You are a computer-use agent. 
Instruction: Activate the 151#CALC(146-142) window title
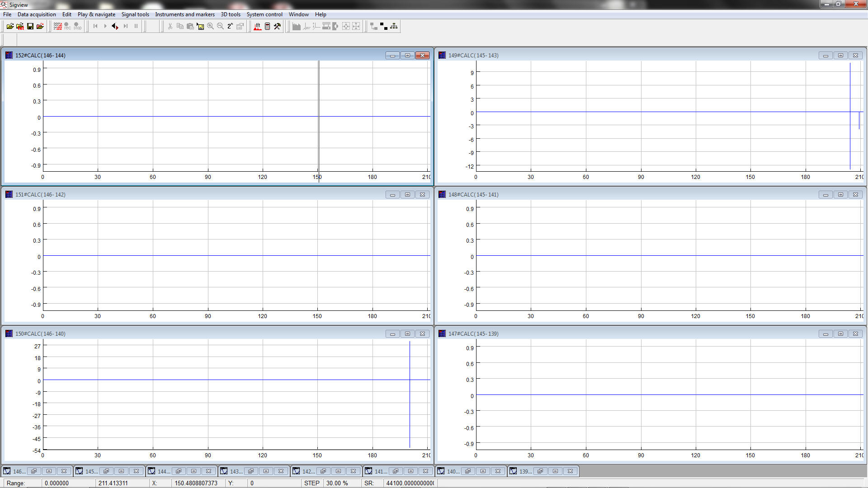(40, 194)
